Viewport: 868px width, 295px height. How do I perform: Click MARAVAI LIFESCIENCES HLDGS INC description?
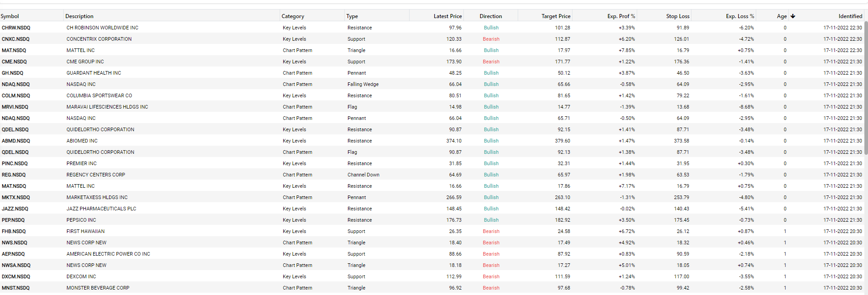tap(107, 107)
